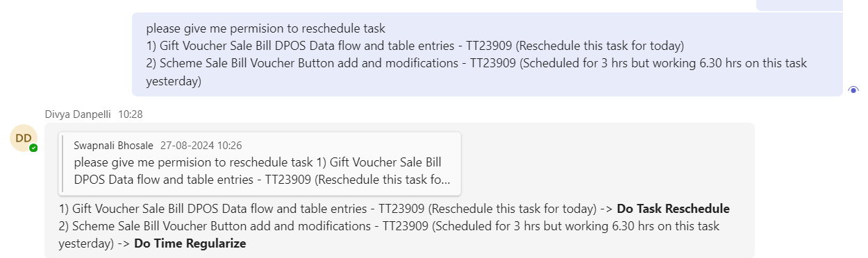Click the 10:28 message timestamp
Screen dimensions: 868x258
point(131,114)
